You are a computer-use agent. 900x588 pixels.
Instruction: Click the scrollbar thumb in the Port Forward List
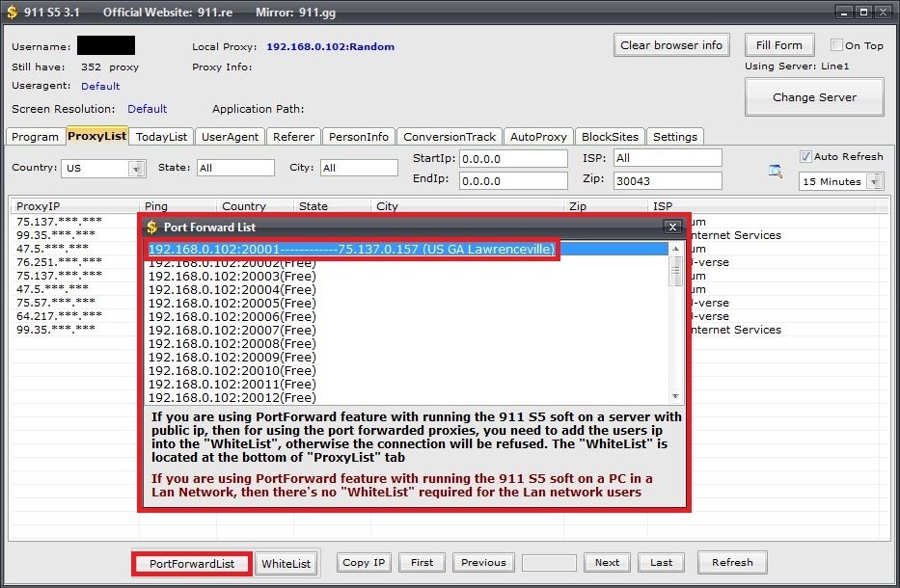coord(675,271)
